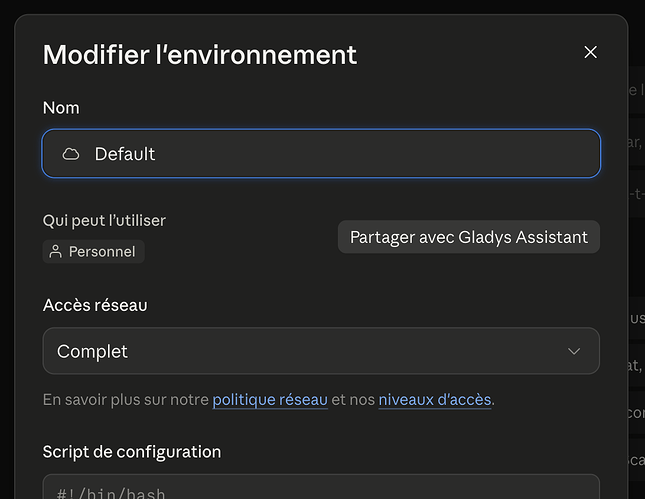Share environment with Gladys Assistant
The width and height of the screenshot is (645, 499).
[x=469, y=237]
